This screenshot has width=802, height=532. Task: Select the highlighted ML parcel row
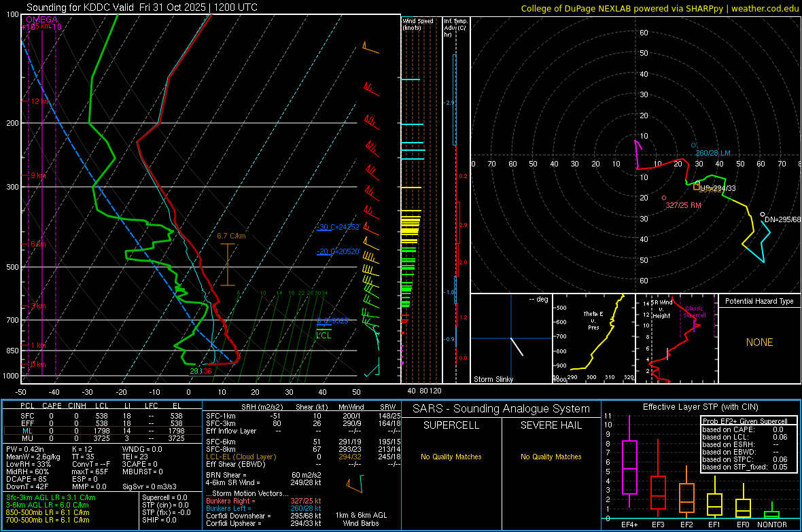[102, 431]
